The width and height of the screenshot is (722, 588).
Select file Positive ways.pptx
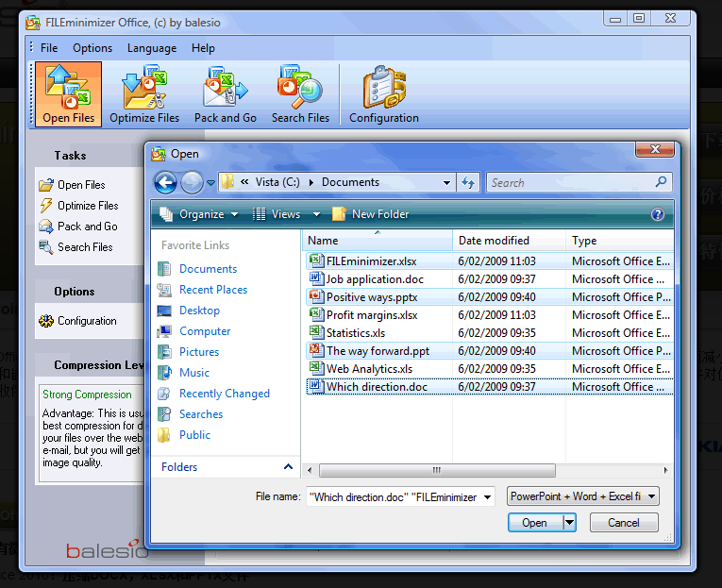[x=490, y=297]
